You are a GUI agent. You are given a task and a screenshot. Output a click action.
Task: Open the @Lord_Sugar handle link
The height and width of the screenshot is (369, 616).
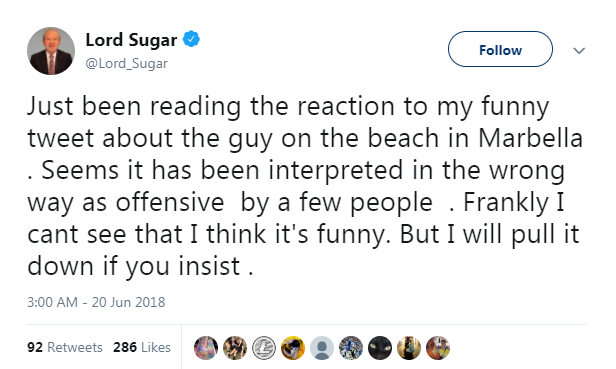point(126,63)
